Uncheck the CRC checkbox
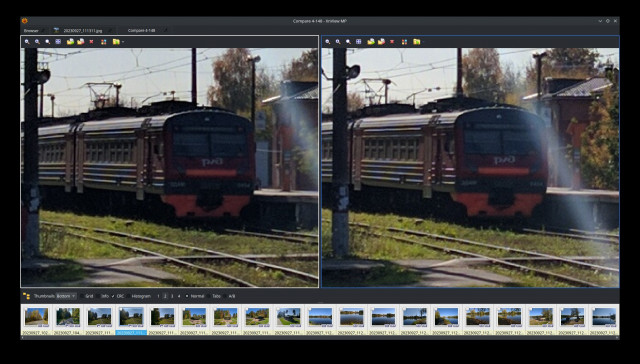Viewport: 640px width, 364px height. click(118, 296)
